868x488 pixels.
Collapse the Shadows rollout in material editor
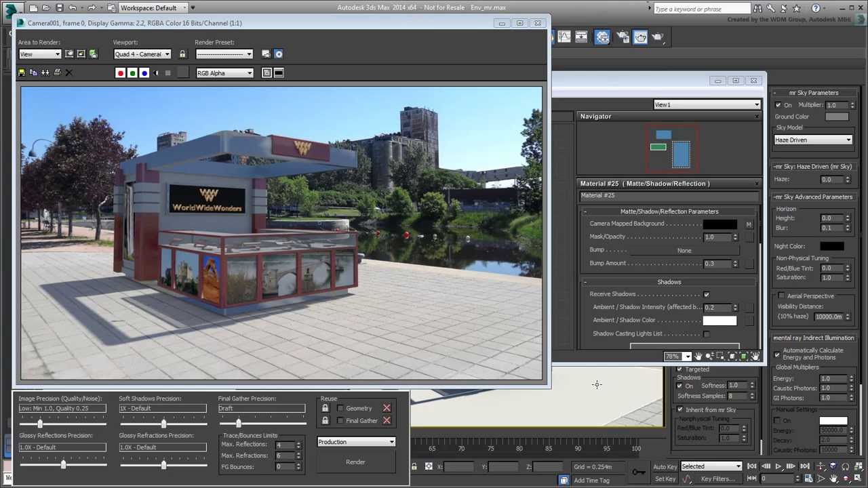click(x=669, y=282)
